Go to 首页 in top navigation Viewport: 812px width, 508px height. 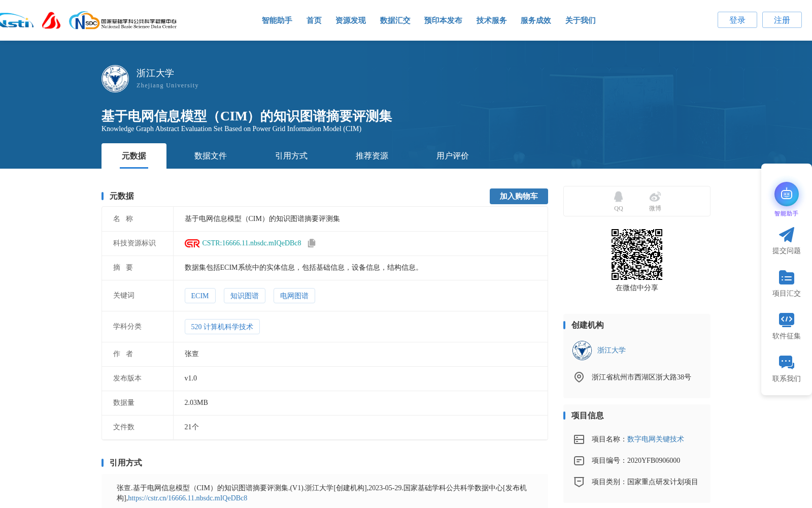pyautogui.click(x=314, y=20)
